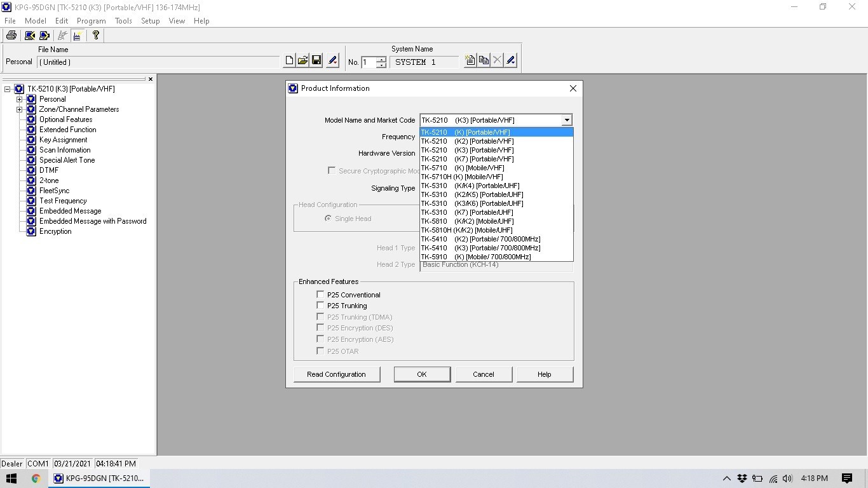Open the volume speaker tray icon
868x488 pixels.
(788, 478)
